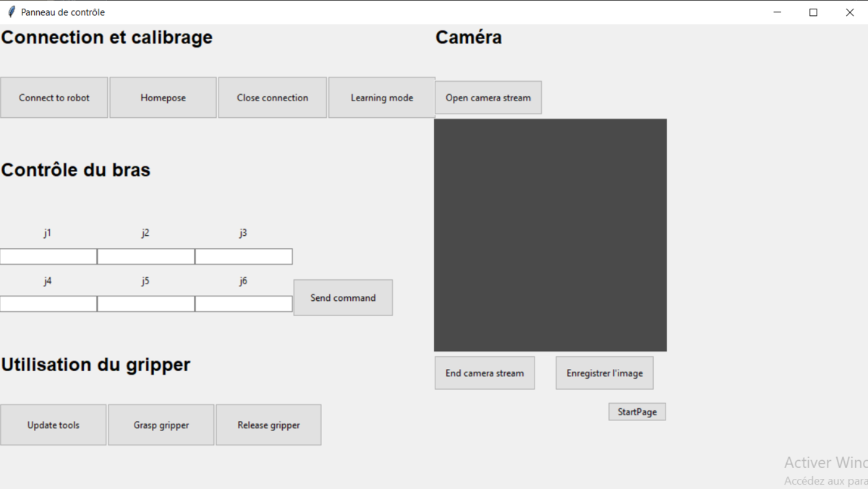Screen dimensions: 868x489
Task: Click the Connect to robot button
Action: 54,98
